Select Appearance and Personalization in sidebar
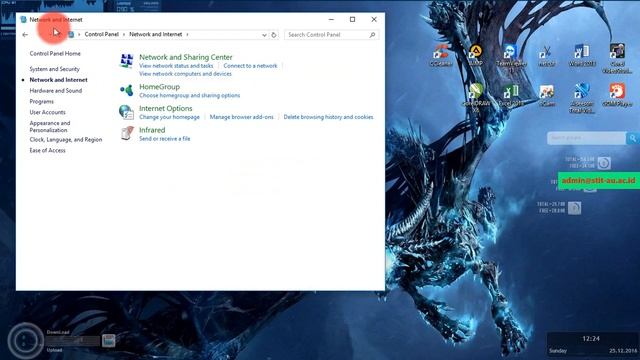Image resolution: width=640 pixels, height=360 pixels. tap(49, 127)
